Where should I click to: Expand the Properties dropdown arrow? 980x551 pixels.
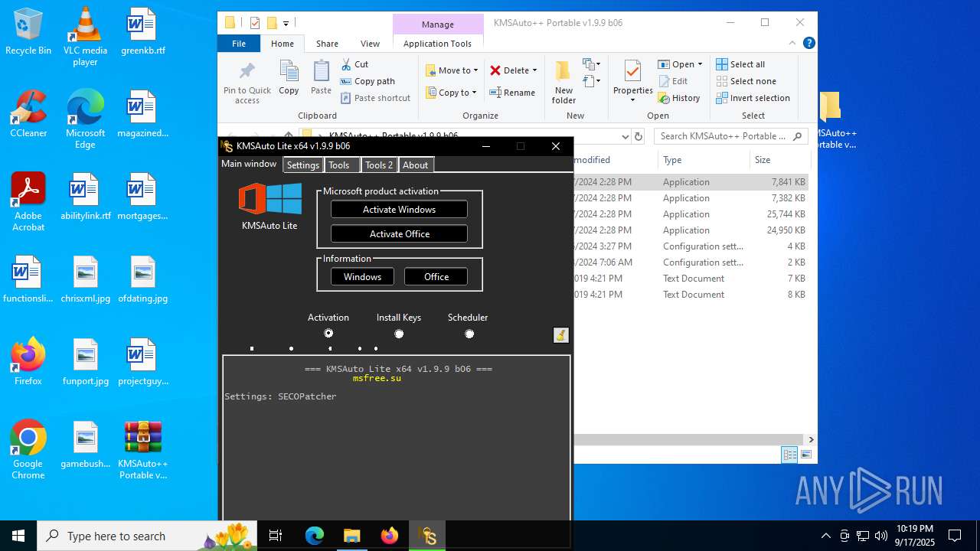pos(632,100)
